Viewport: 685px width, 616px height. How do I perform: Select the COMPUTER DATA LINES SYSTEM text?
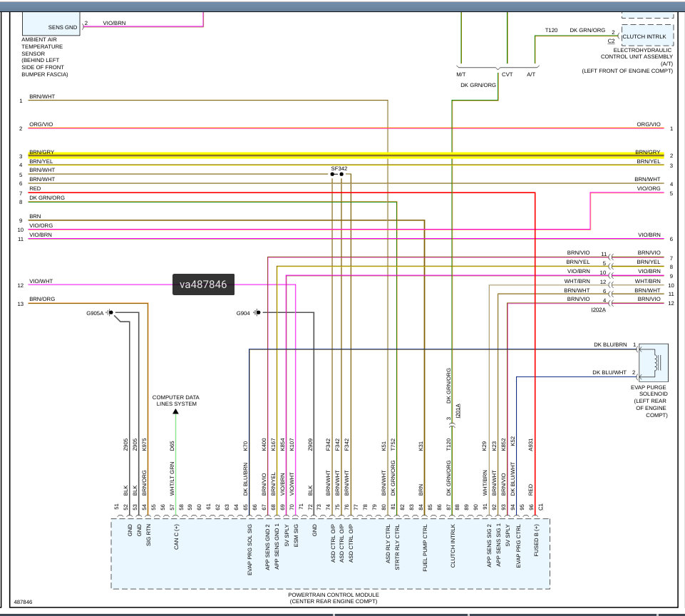pyautogui.click(x=175, y=401)
